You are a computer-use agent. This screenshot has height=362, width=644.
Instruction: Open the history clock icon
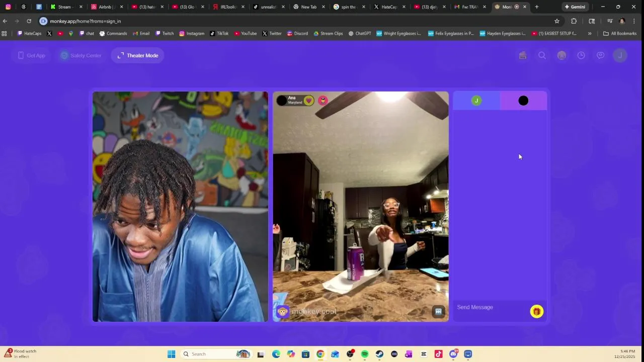(581, 55)
